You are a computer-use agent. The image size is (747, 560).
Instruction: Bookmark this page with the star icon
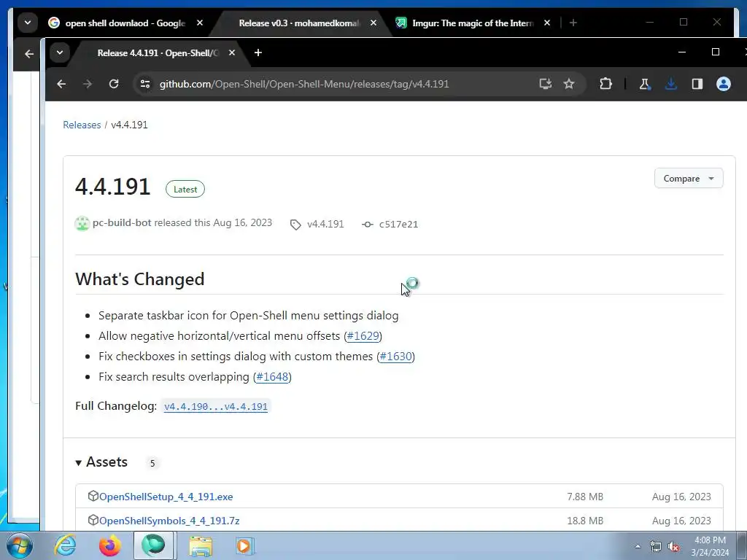(x=569, y=84)
